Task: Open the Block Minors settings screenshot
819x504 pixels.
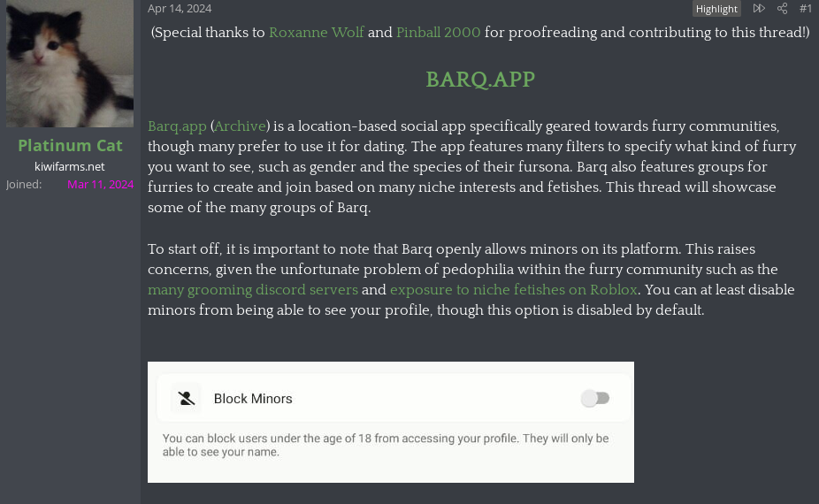Action: [x=391, y=422]
